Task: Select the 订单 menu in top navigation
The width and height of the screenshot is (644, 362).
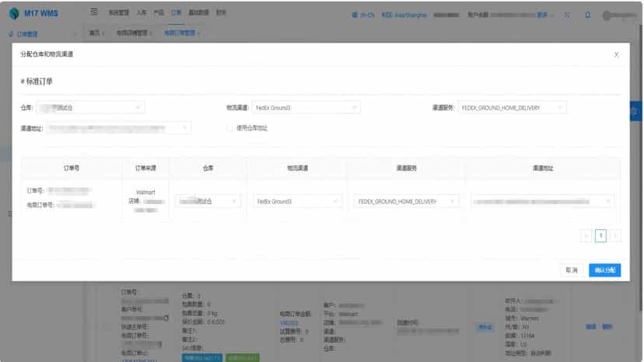Action: click(x=177, y=12)
